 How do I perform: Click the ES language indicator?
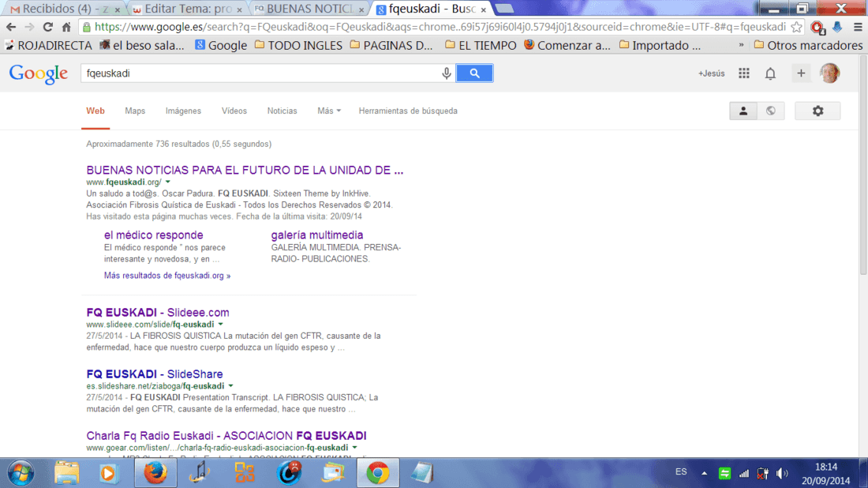tap(681, 472)
